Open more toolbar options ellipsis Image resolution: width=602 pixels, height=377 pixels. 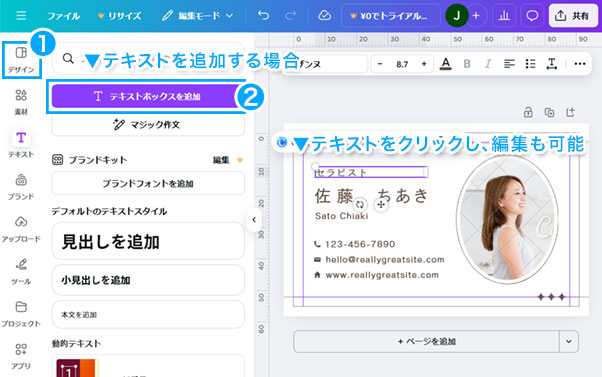coord(580,64)
